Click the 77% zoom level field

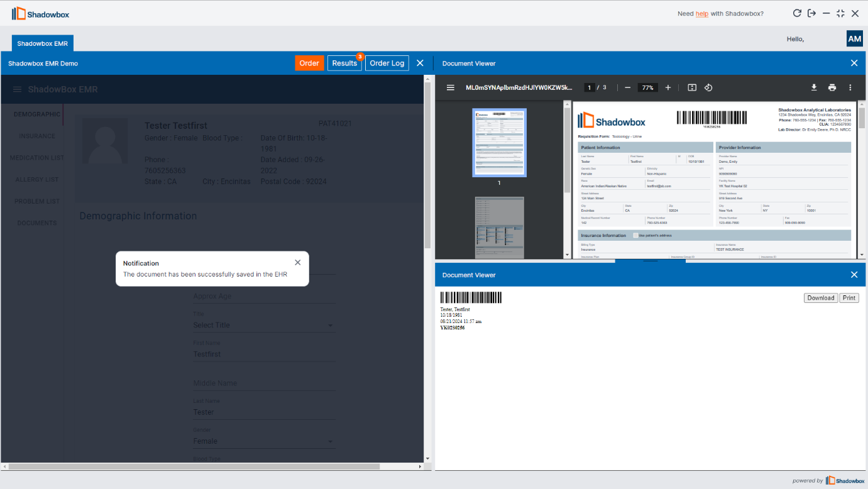[x=647, y=87]
